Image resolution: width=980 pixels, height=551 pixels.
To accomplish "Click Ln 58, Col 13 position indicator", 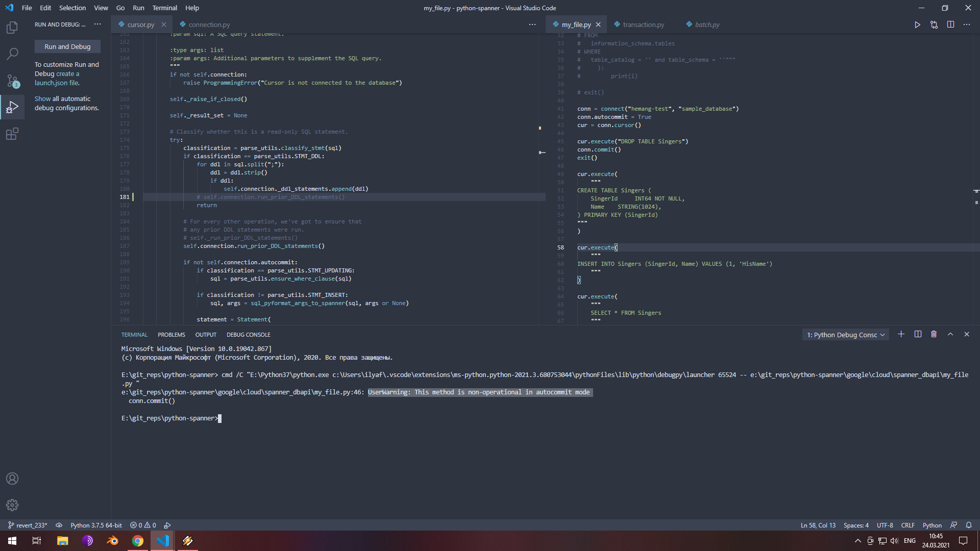I will coord(818,525).
